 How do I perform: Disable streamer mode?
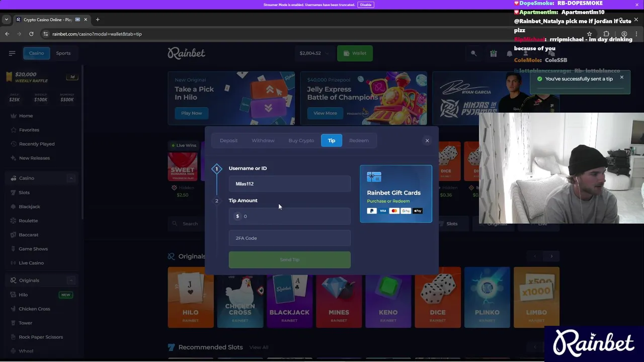[366, 5]
